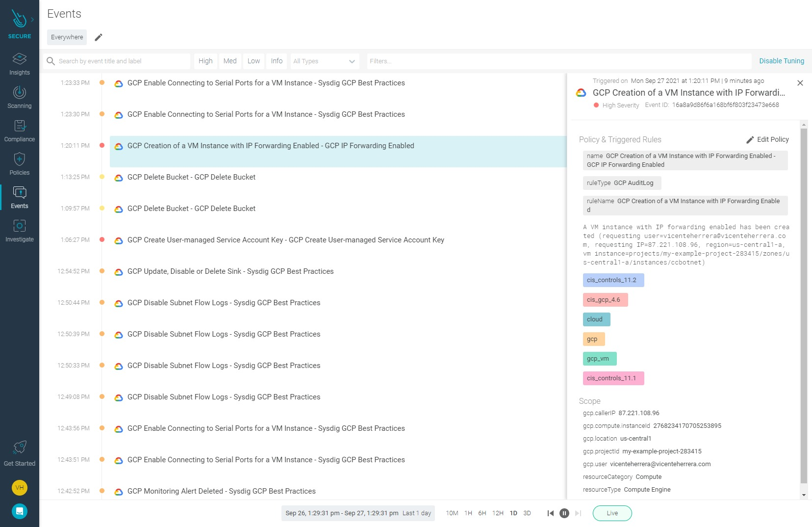Image resolution: width=812 pixels, height=527 pixels.
Task: Pause the live event stream
Action: click(x=564, y=513)
